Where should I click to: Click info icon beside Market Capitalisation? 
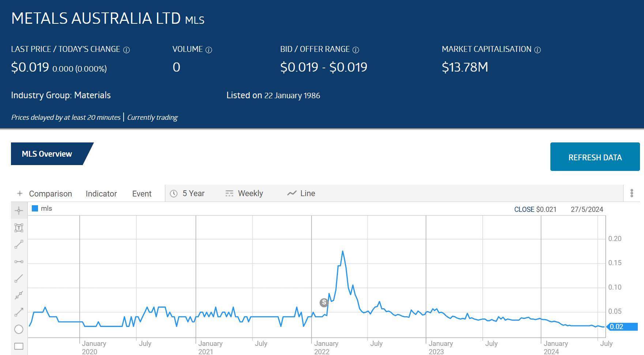pos(538,50)
